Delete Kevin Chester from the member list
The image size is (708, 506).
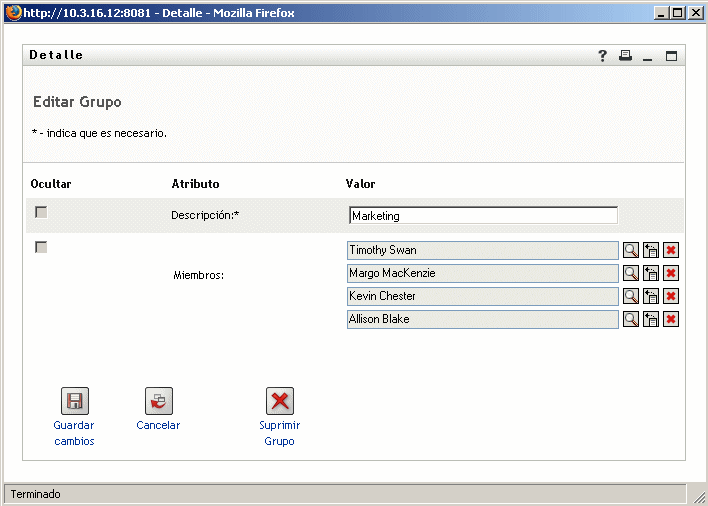pyautogui.click(x=671, y=296)
